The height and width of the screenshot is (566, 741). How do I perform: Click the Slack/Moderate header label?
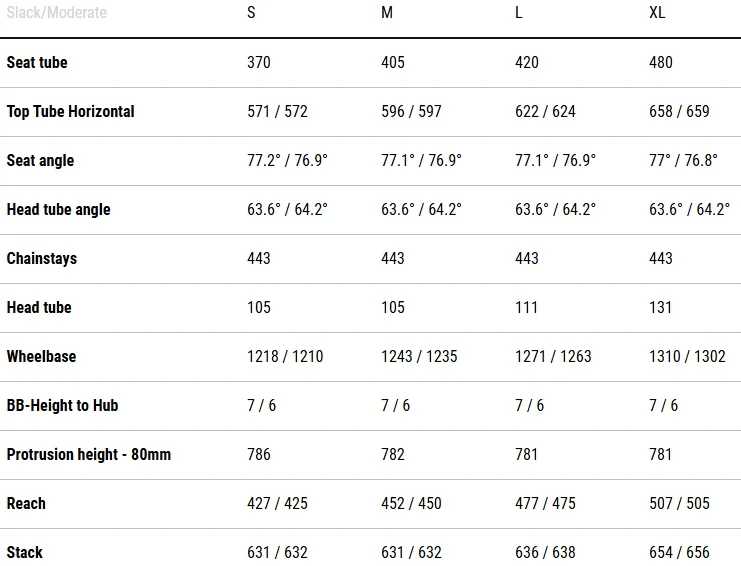(x=57, y=12)
